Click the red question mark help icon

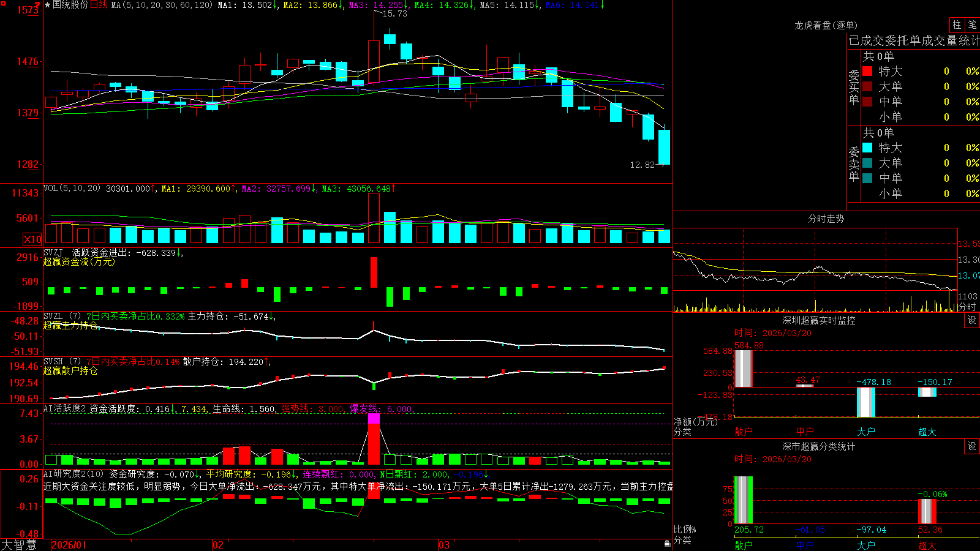tap(38, 4)
